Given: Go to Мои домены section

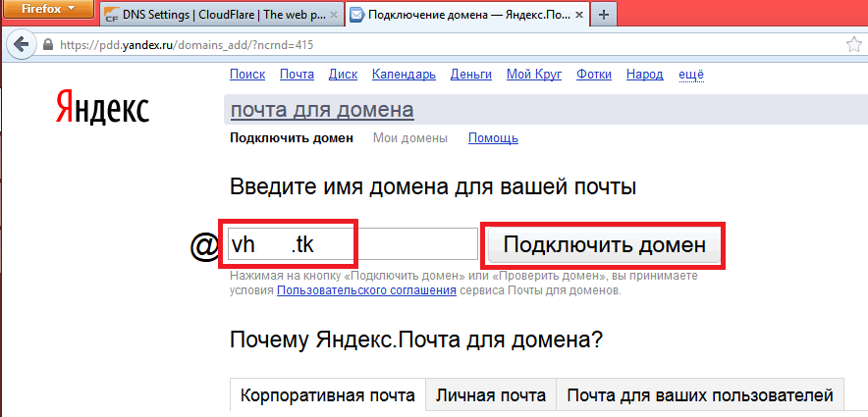Looking at the screenshot, I should click(410, 138).
